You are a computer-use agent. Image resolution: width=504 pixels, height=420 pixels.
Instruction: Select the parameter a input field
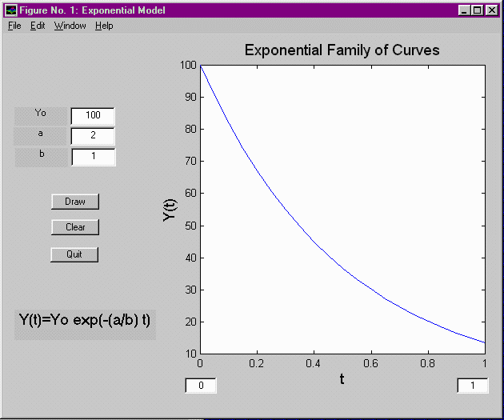[x=93, y=136]
